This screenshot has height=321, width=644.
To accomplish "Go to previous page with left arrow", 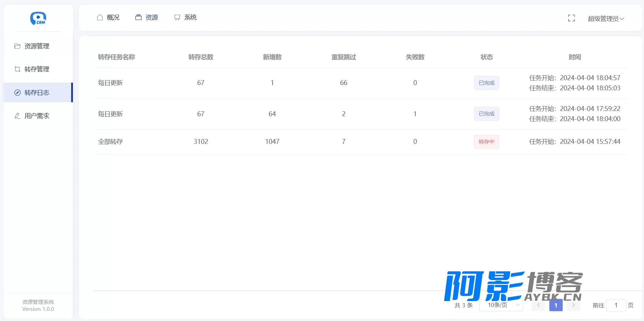I will pos(538,305).
